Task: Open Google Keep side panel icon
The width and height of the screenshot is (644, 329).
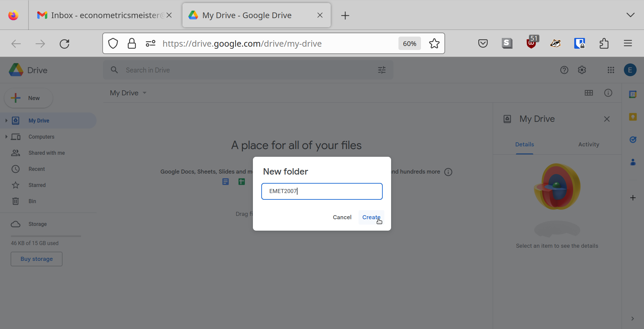Action: coord(633,117)
